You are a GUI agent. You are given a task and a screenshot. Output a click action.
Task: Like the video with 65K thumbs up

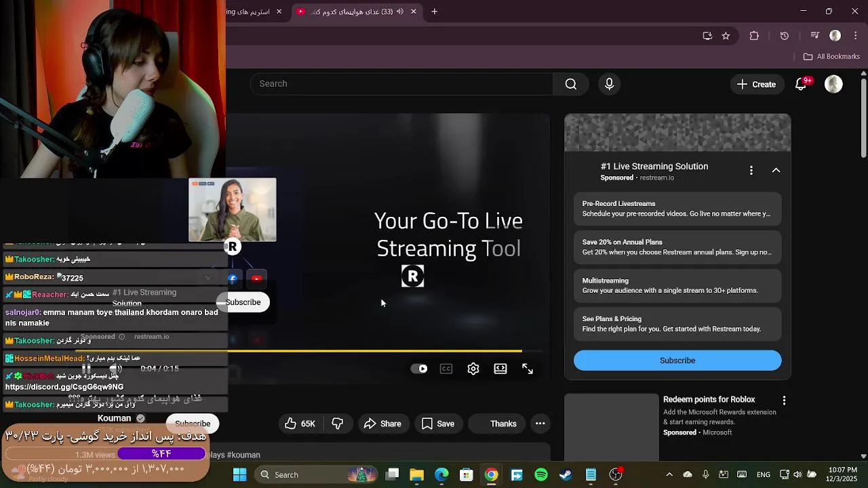coord(300,424)
